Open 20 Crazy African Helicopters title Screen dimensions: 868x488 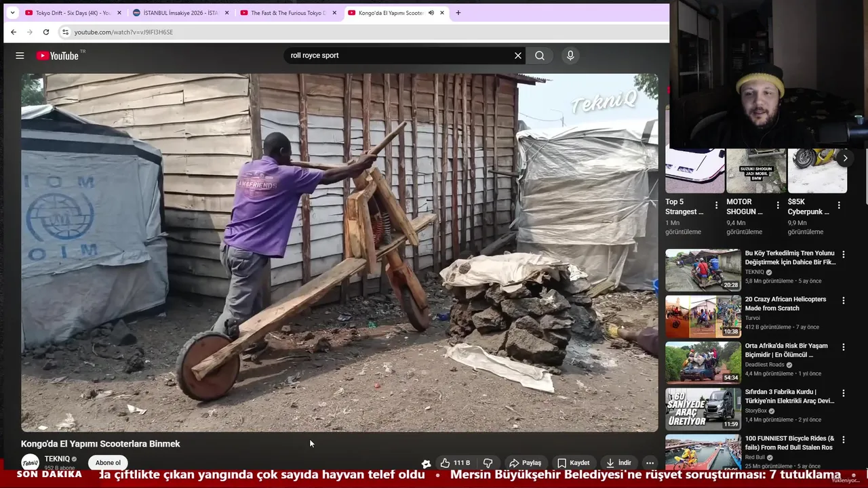[785, 304]
